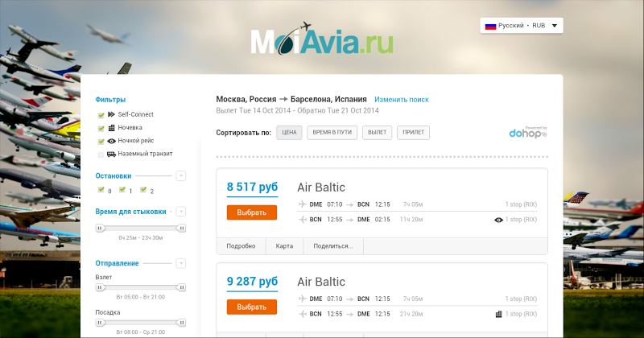
Task: Click the dohop logo
Action: 528,133
